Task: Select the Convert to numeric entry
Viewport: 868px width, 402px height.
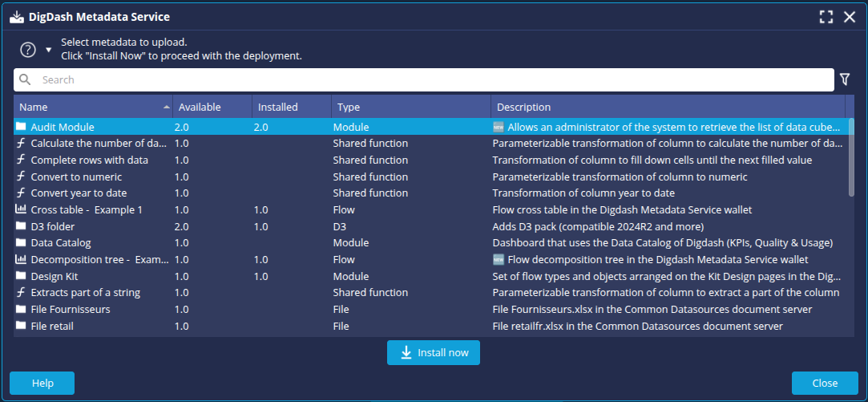Action: [76, 177]
